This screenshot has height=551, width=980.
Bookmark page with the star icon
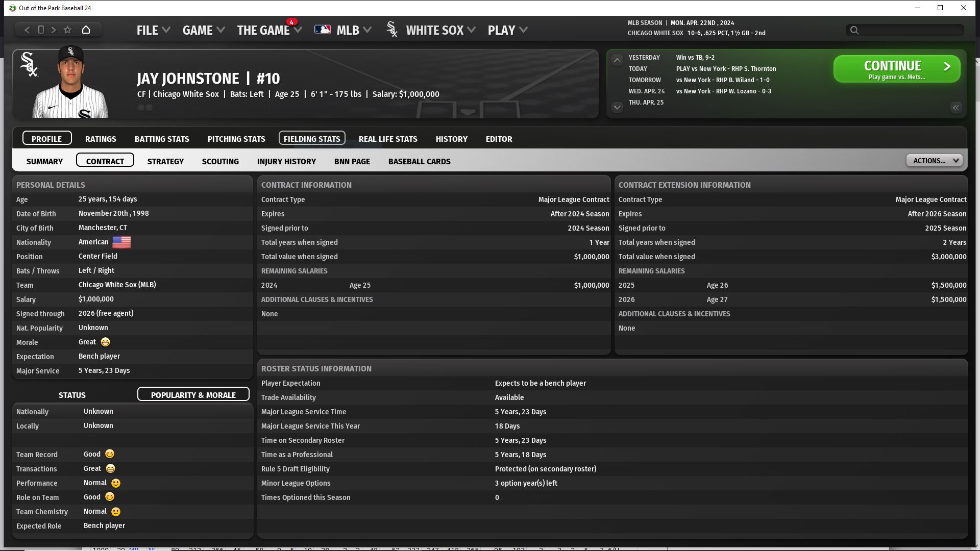tap(67, 30)
